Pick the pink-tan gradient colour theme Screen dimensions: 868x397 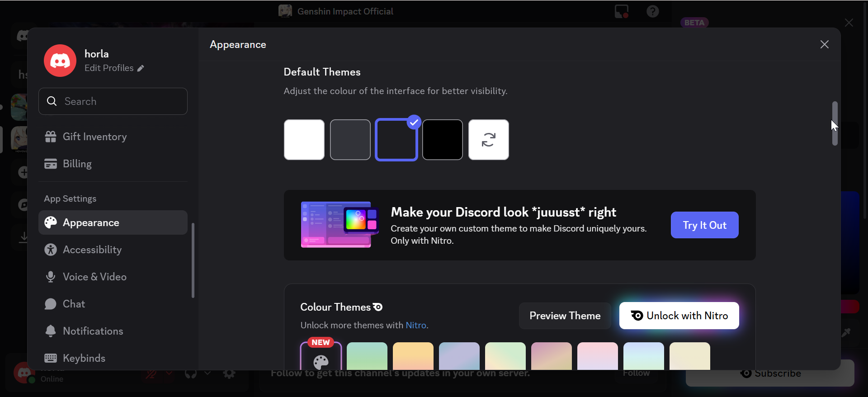(552, 356)
